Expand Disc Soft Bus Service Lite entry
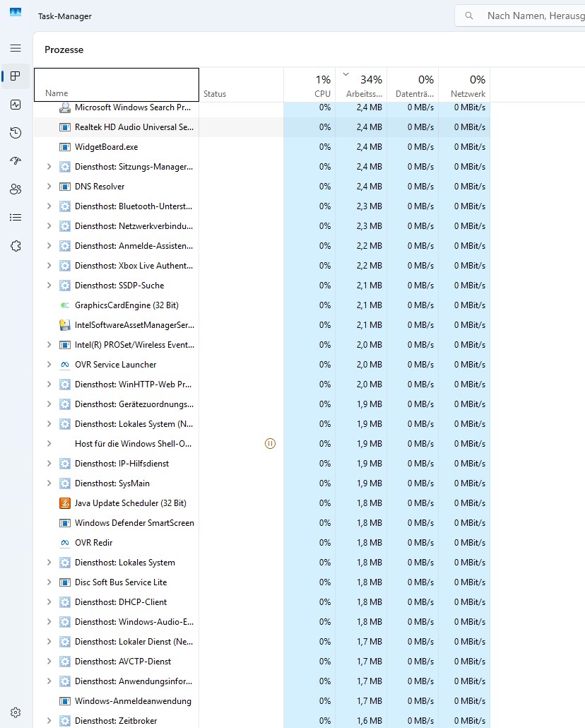The height and width of the screenshot is (728, 585). point(49,582)
